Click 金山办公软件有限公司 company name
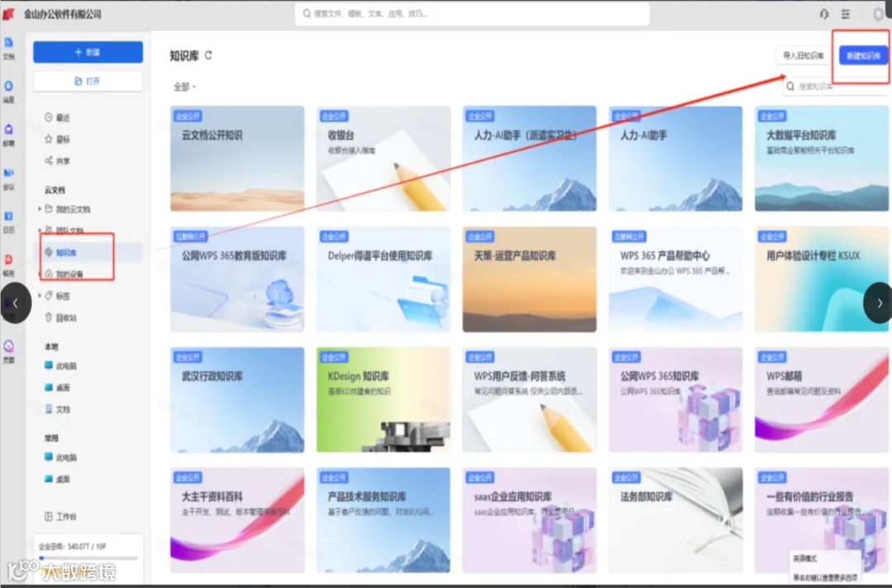This screenshot has height=588, width=892. click(63, 14)
